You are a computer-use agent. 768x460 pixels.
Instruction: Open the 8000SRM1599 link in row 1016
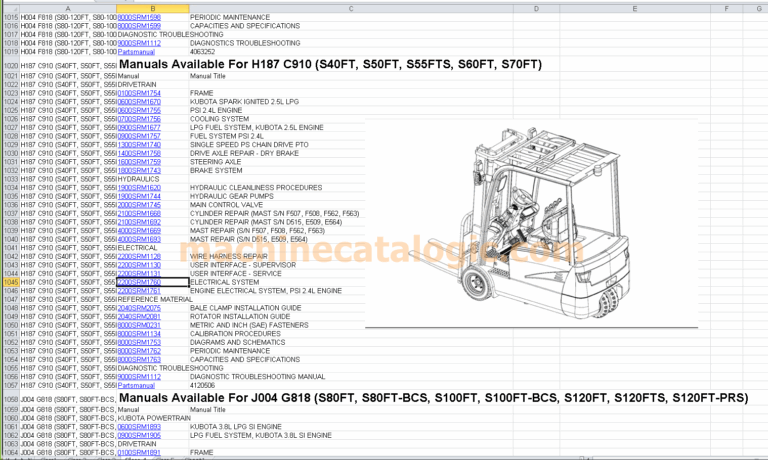pos(139,26)
